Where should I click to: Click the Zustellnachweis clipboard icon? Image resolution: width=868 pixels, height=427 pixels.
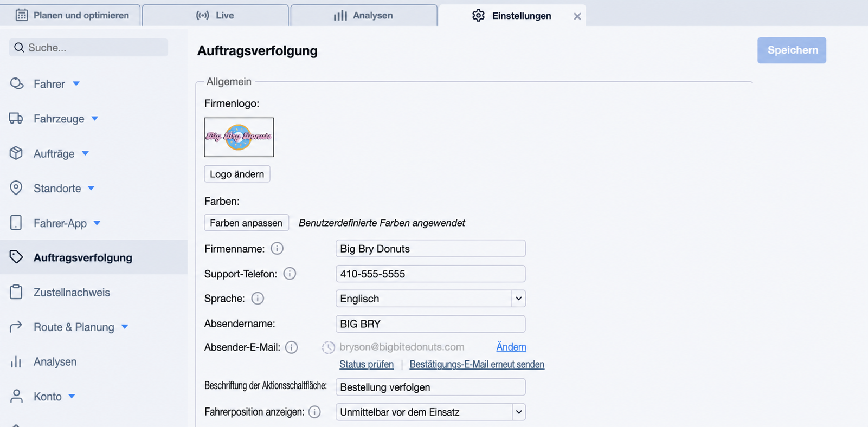point(16,292)
